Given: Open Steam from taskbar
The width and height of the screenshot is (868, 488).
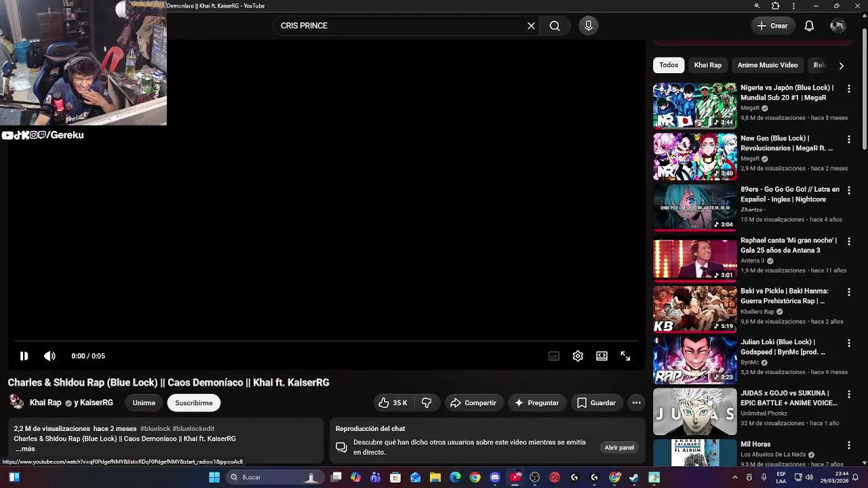Looking at the screenshot, I should click(634, 477).
